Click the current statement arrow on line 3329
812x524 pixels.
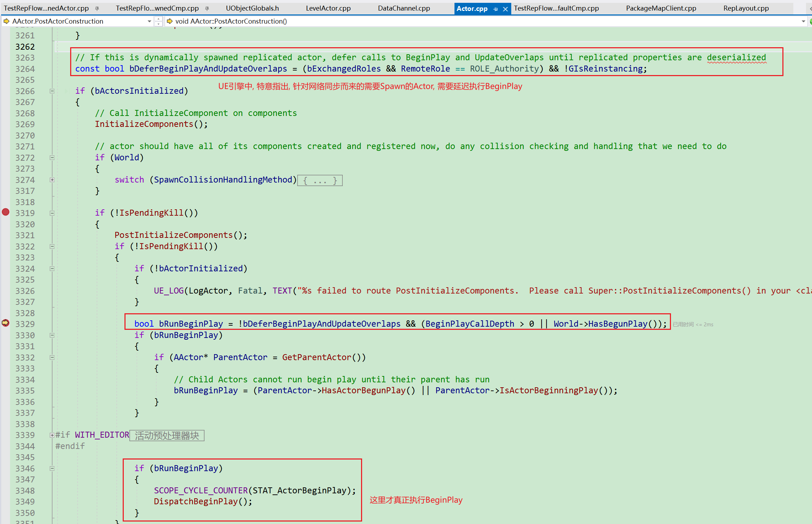click(x=6, y=323)
